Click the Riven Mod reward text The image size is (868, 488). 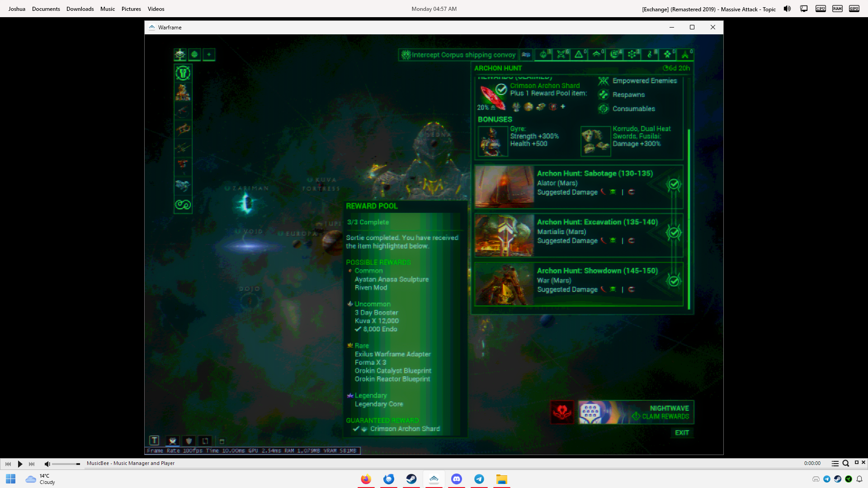[371, 287]
